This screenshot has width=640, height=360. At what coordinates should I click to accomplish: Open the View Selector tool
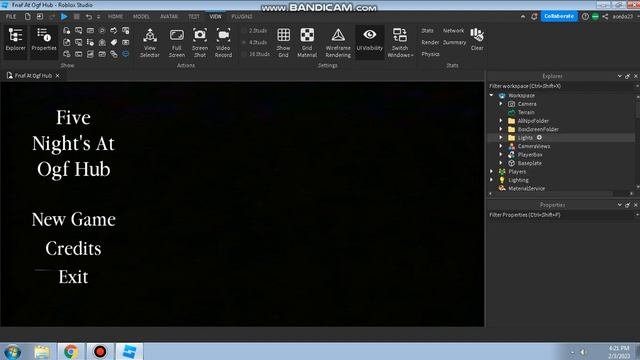pos(150,42)
